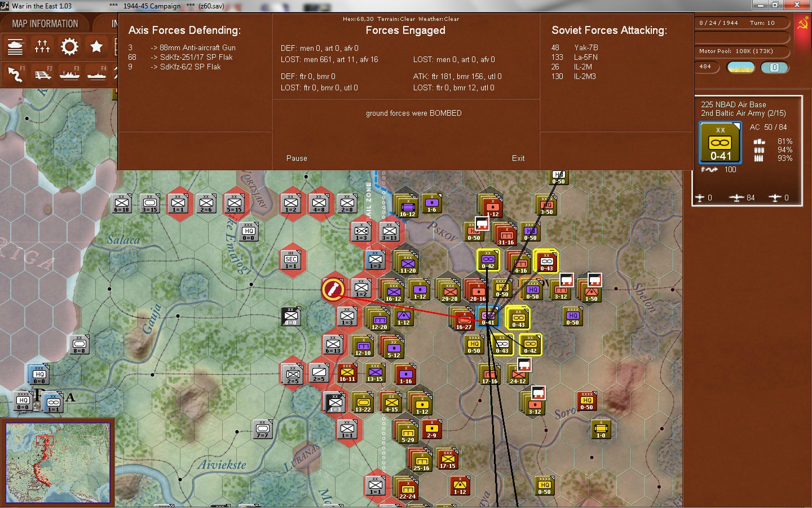Select German unit counter 6=18
The height and width of the screenshot is (508, 812).
tap(122, 203)
